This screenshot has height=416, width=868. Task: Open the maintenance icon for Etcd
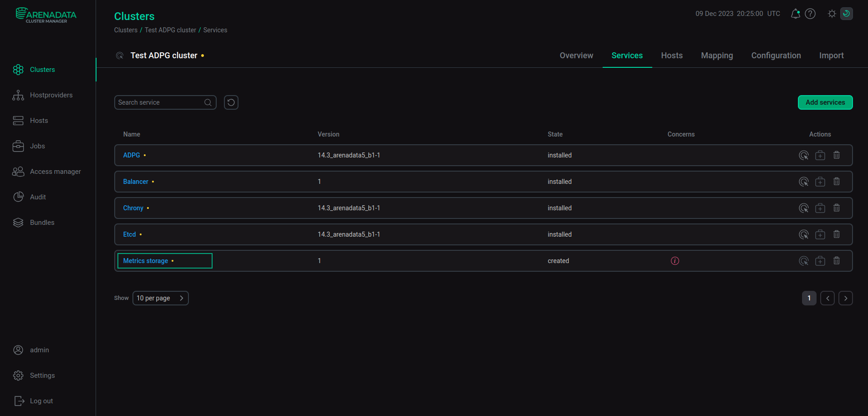pyautogui.click(x=820, y=234)
